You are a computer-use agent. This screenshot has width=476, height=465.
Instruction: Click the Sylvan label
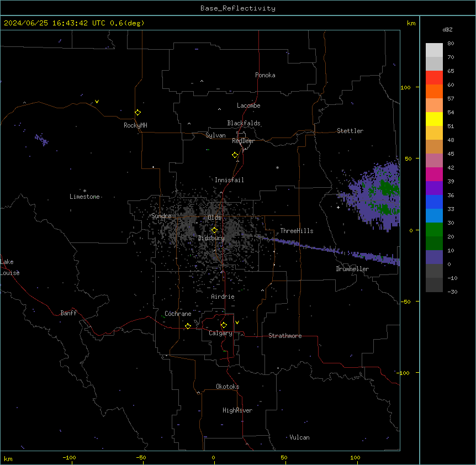point(215,135)
